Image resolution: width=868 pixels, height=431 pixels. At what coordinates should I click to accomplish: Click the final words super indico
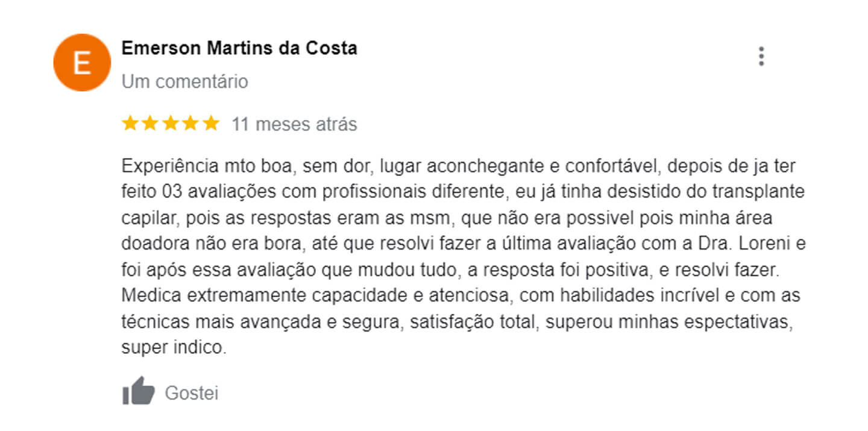tap(174, 348)
